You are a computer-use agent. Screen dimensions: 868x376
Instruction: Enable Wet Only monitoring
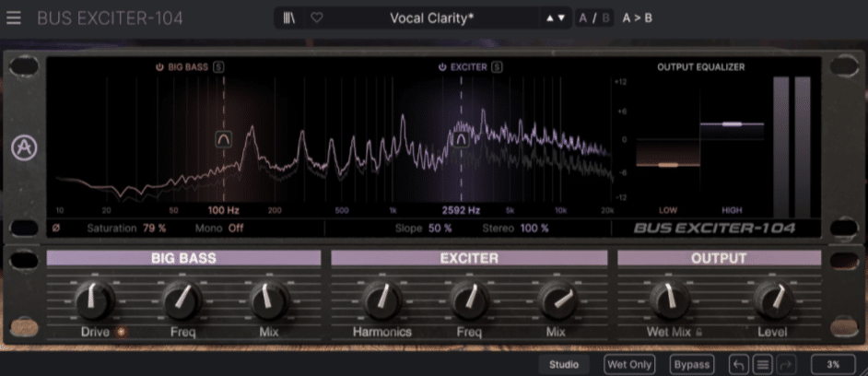[x=629, y=364]
